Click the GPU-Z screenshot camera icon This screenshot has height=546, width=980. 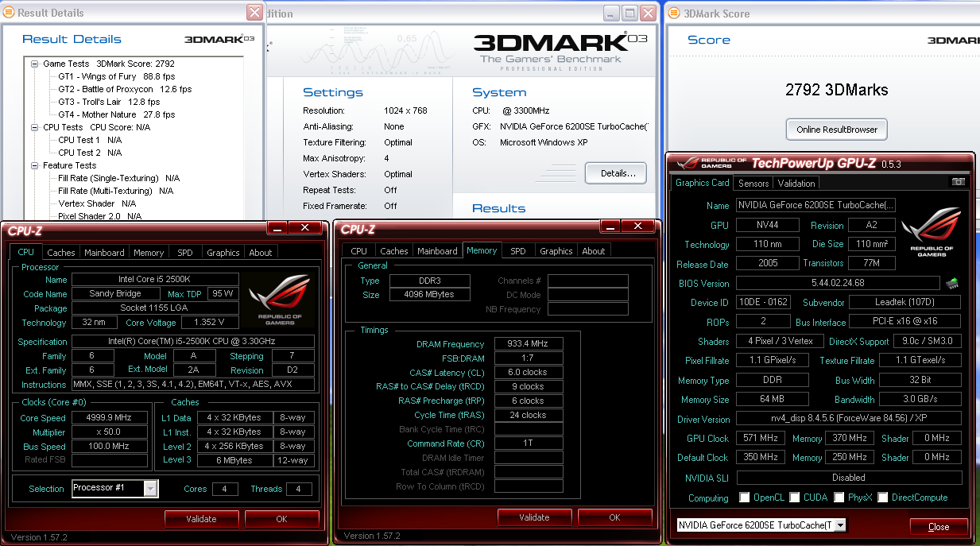[959, 182]
